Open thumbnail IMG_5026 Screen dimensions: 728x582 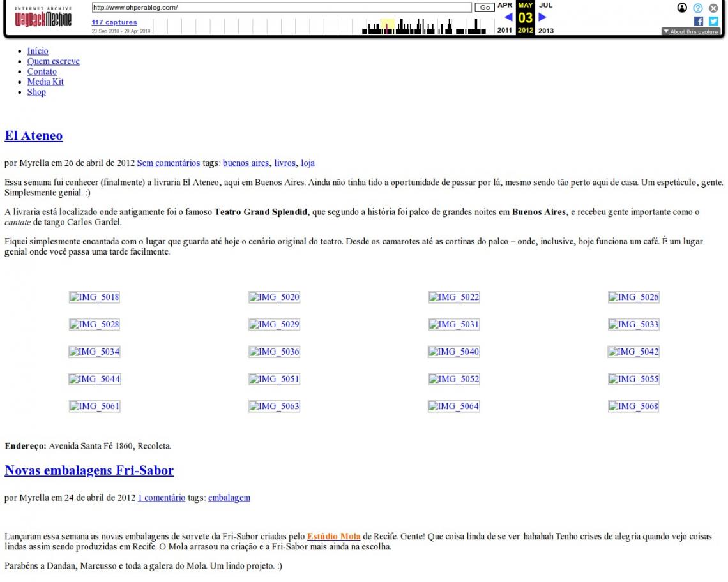pos(633,297)
